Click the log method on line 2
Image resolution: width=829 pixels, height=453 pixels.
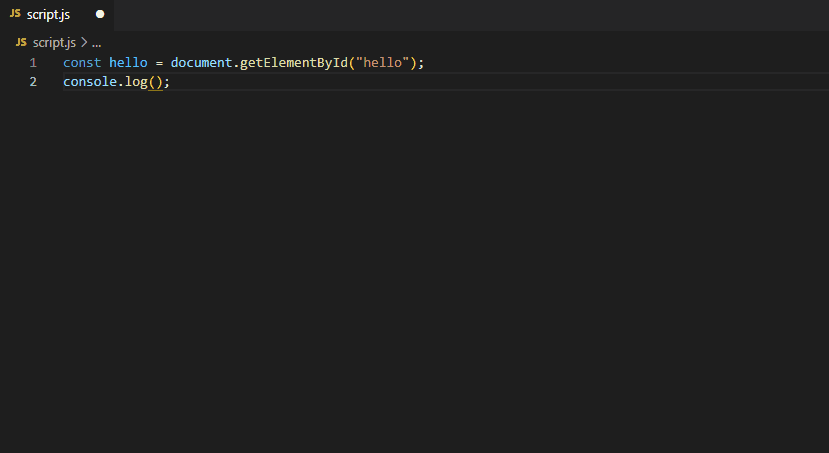136,82
